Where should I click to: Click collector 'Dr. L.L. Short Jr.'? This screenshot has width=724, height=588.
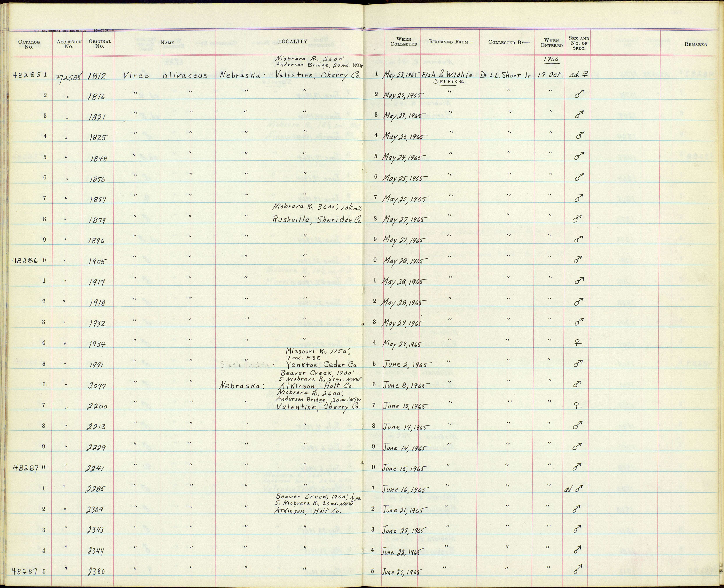pos(506,75)
